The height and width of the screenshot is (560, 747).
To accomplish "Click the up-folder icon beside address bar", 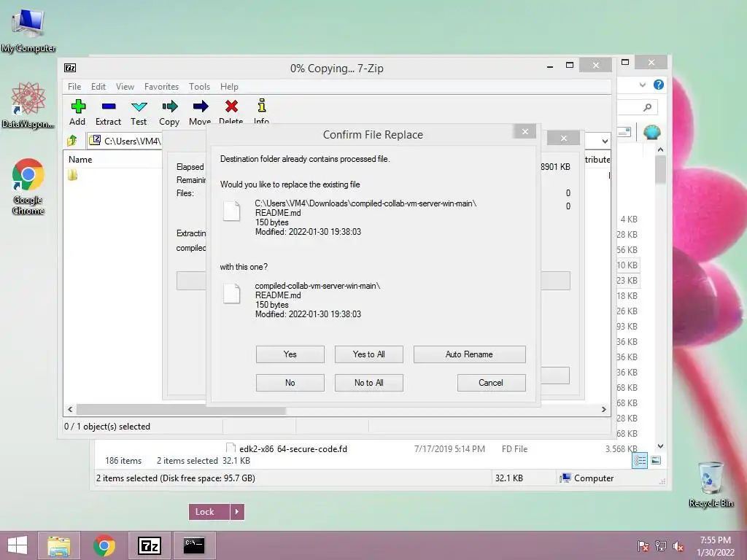I will click(x=72, y=141).
